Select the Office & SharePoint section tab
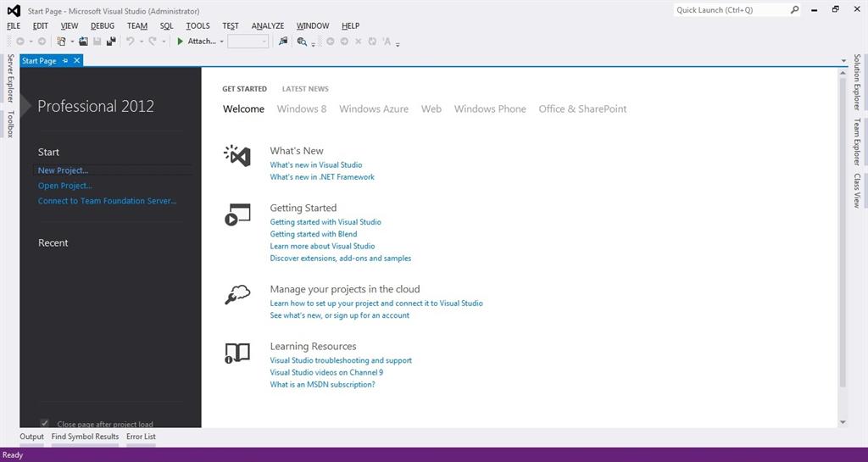 point(582,109)
